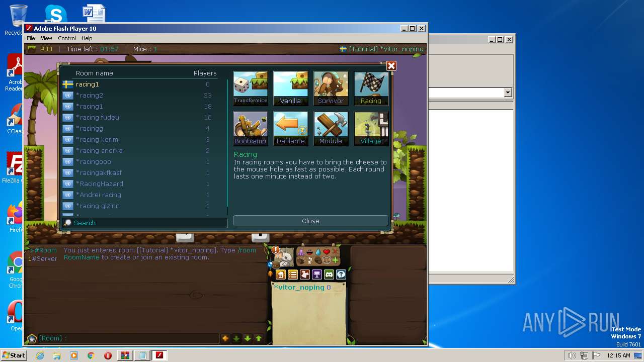The image size is (644, 362).
Task: Open the View menu in Flash Player
Action: (x=46, y=38)
